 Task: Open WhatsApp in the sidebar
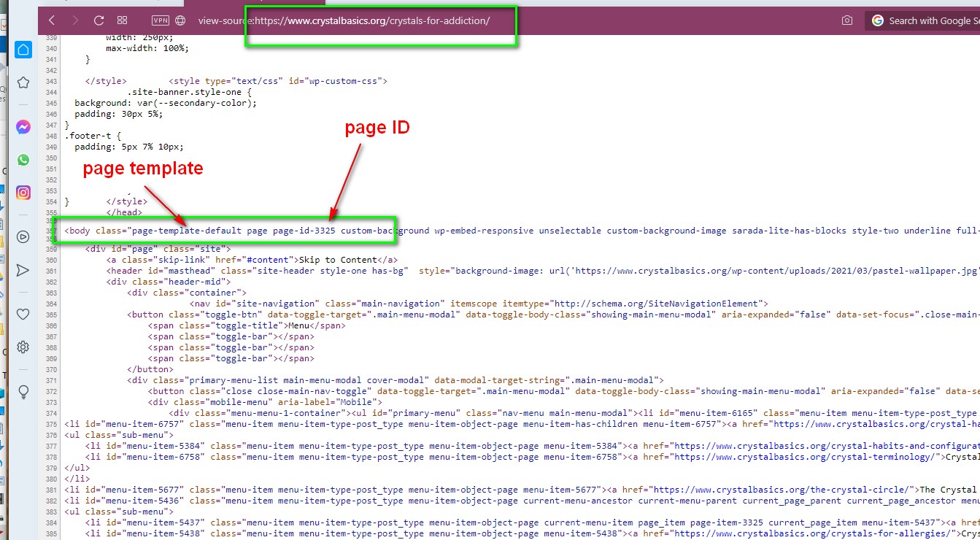23,160
